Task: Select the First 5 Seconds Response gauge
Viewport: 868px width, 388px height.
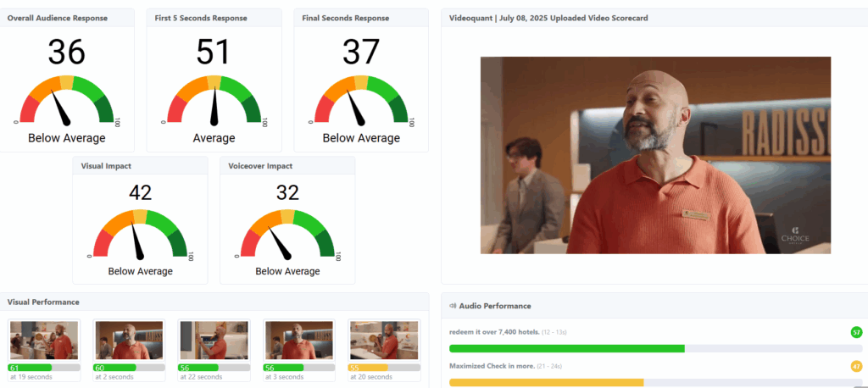Action: pos(214,101)
